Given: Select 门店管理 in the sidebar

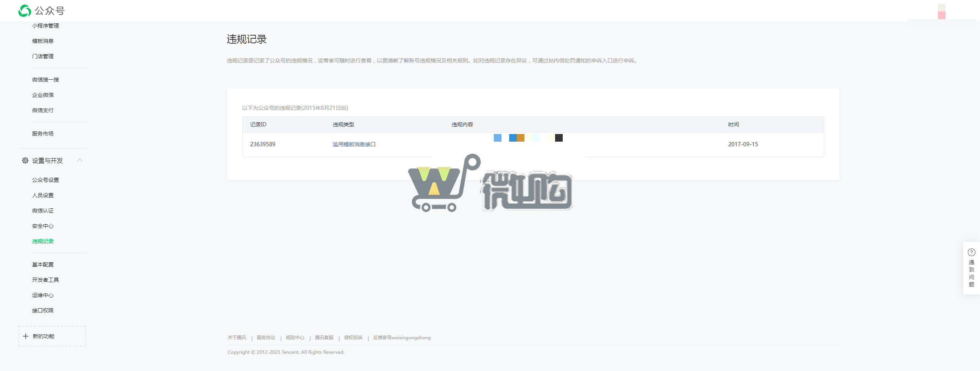Looking at the screenshot, I should pos(43,56).
